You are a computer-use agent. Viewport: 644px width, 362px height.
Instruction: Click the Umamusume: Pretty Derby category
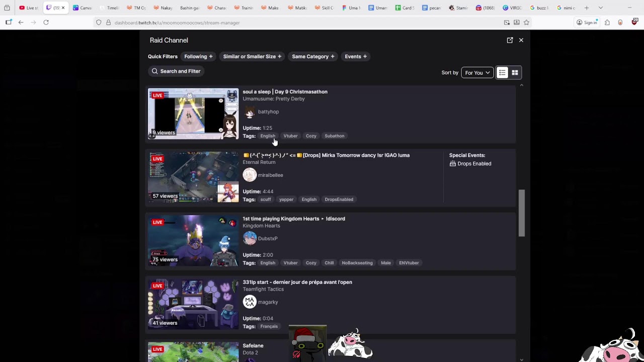pos(274,99)
